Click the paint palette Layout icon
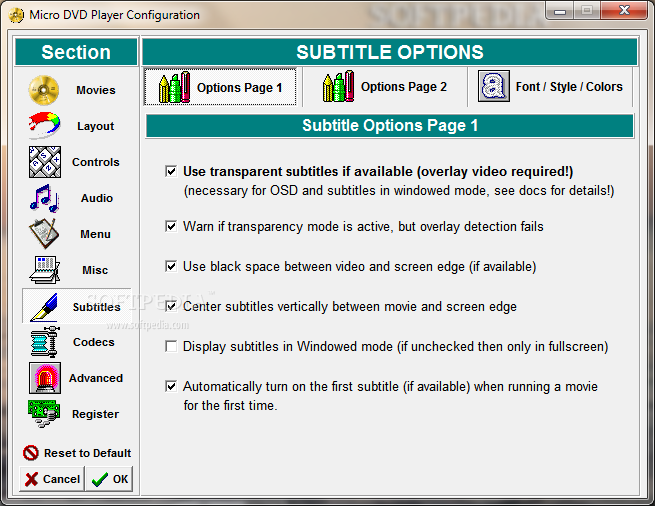 click(x=44, y=126)
